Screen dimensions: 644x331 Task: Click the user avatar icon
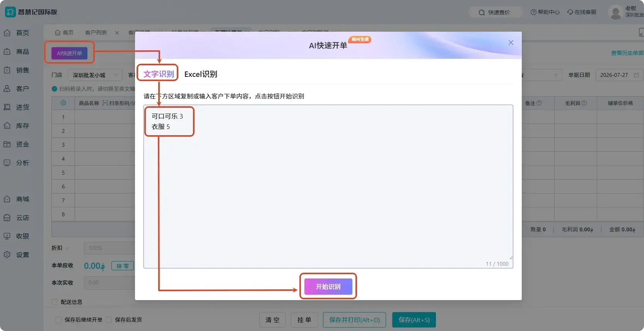pyautogui.click(x=615, y=12)
